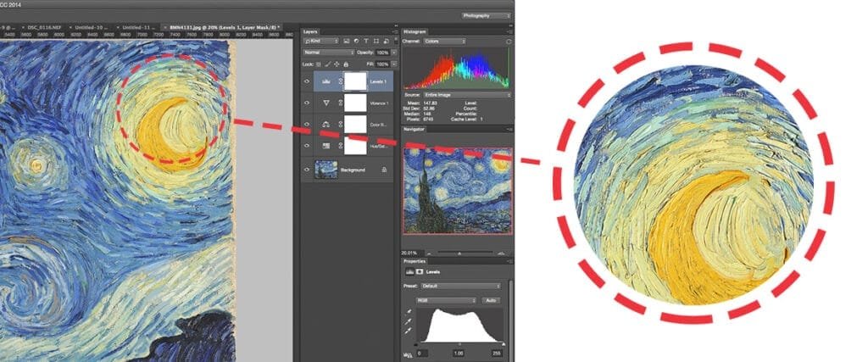Open the histogram Channel dropdown
The image size is (868, 362).
[445, 41]
